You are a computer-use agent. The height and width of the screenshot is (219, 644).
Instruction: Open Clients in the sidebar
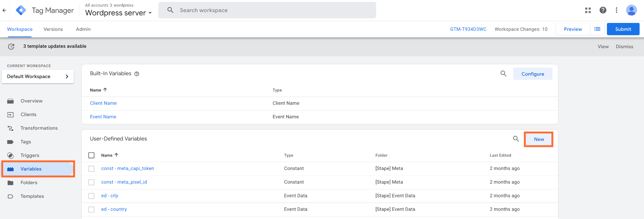click(x=29, y=115)
